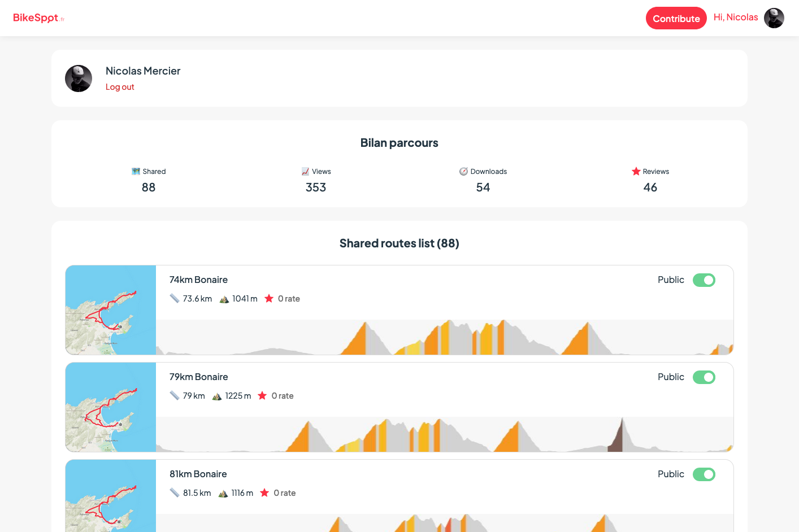Click the 74km Bonaire elevation profile chart

point(445,337)
